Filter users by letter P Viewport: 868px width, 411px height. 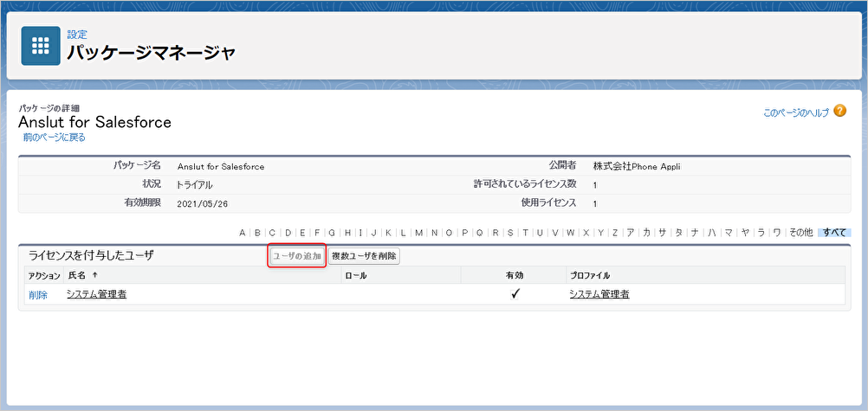[x=465, y=233]
